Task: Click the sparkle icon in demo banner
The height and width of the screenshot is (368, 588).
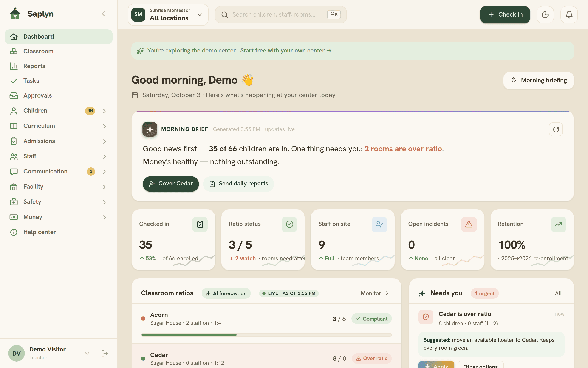Action: [140, 51]
